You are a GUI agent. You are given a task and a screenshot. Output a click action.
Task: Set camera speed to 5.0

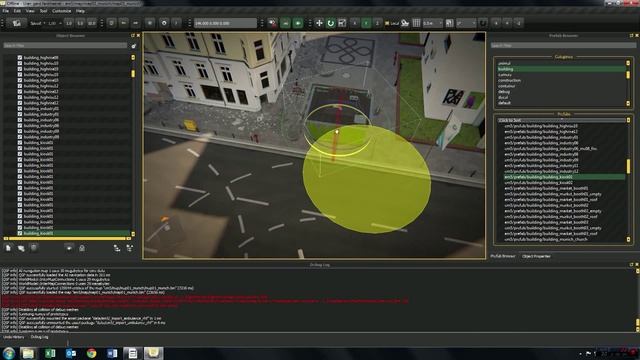80,23
